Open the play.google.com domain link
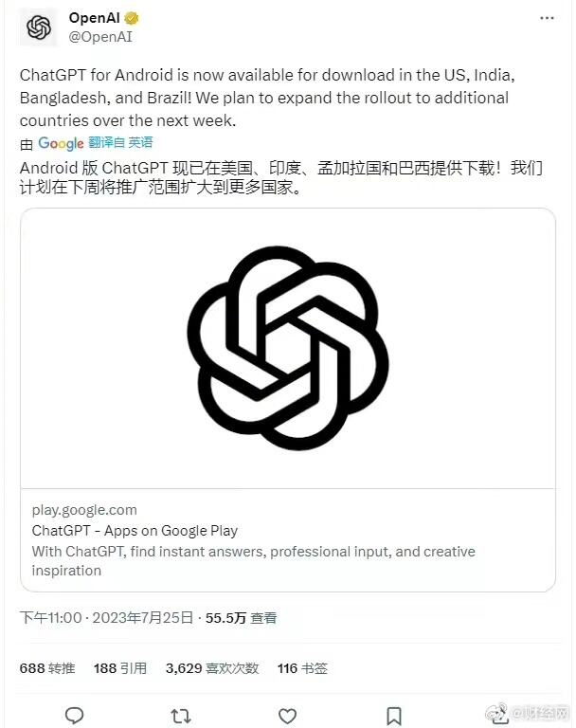The height and width of the screenshot is (728, 576). [84, 510]
